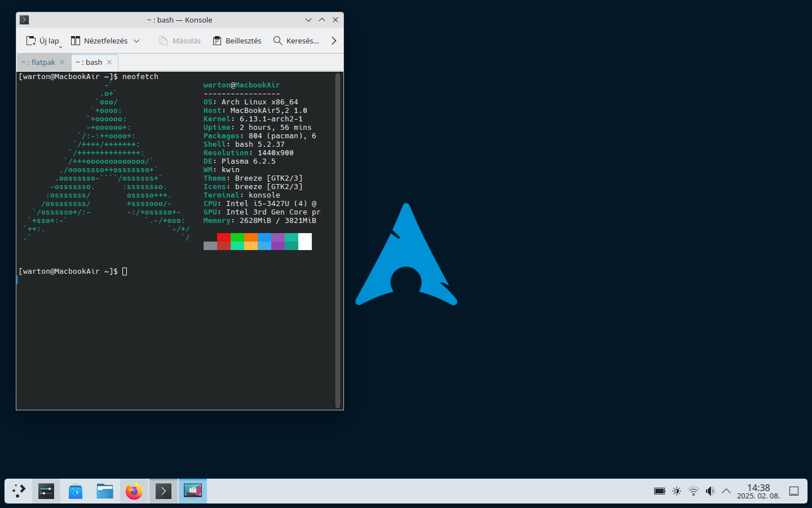Open the Wi-Fi network tray icon
The height and width of the screenshot is (508, 812).
tap(694, 491)
